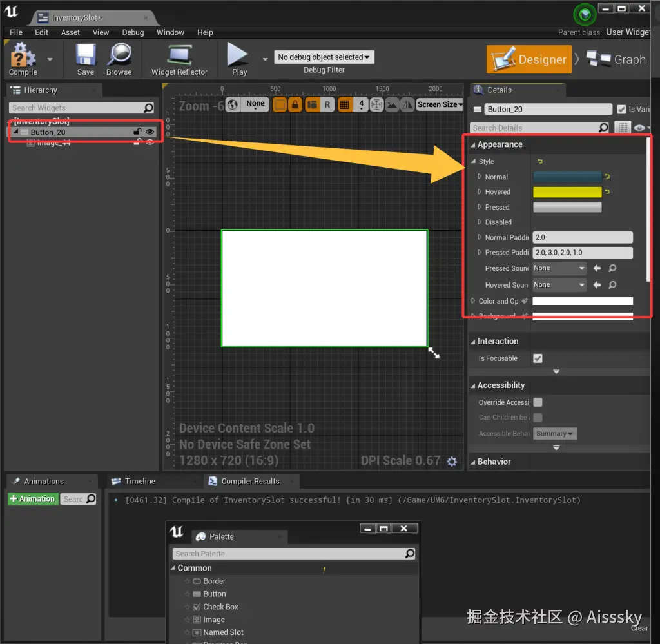Enable the Override Accessible Defaults checkbox
The width and height of the screenshot is (660, 644).
click(x=538, y=402)
